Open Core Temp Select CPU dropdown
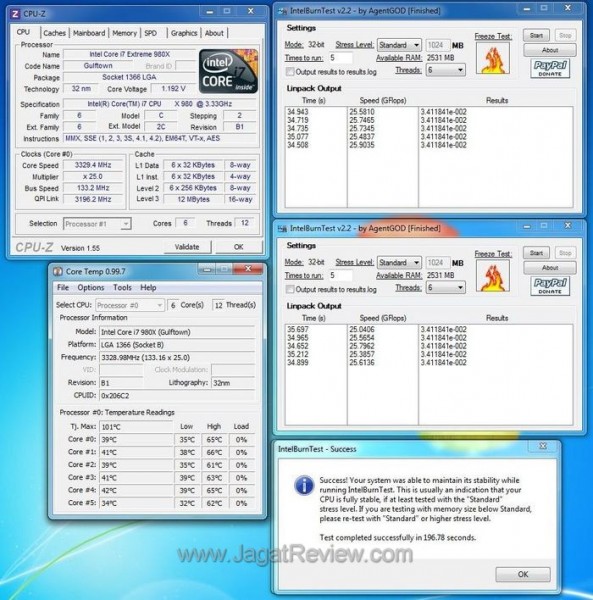593x600 pixels. pos(130,305)
